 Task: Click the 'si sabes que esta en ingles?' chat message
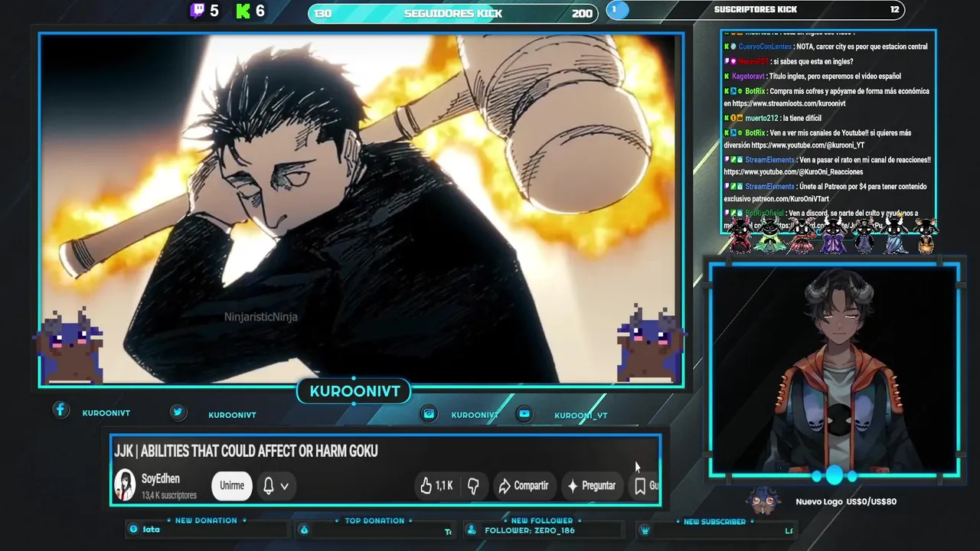(x=812, y=62)
